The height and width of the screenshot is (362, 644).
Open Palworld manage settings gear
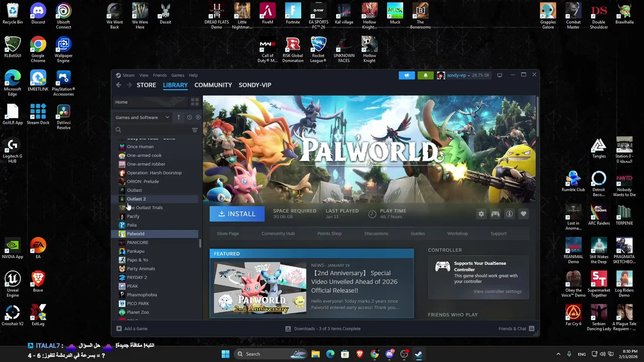tap(481, 214)
